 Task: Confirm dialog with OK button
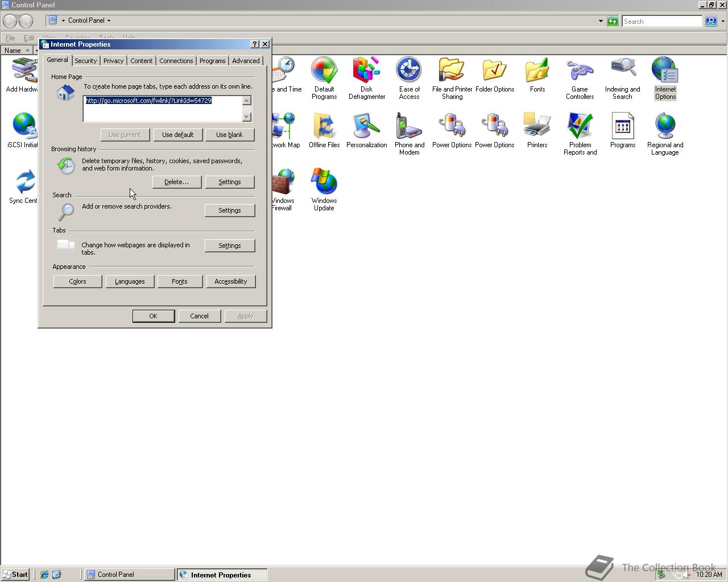click(x=154, y=316)
